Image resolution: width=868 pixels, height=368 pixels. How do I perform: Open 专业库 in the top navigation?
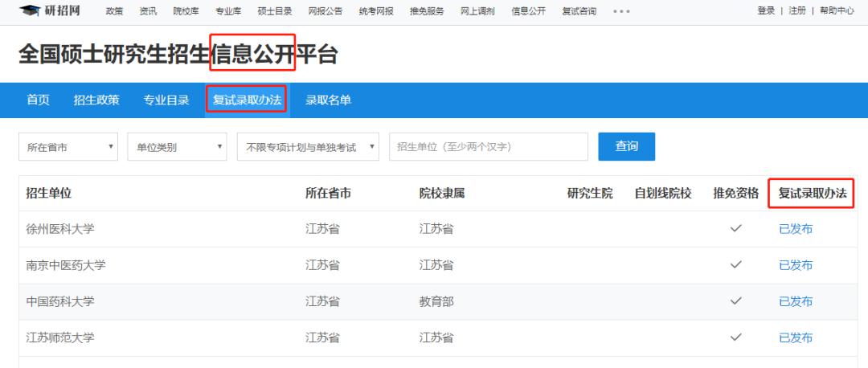pyautogui.click(x=228, y=11)
